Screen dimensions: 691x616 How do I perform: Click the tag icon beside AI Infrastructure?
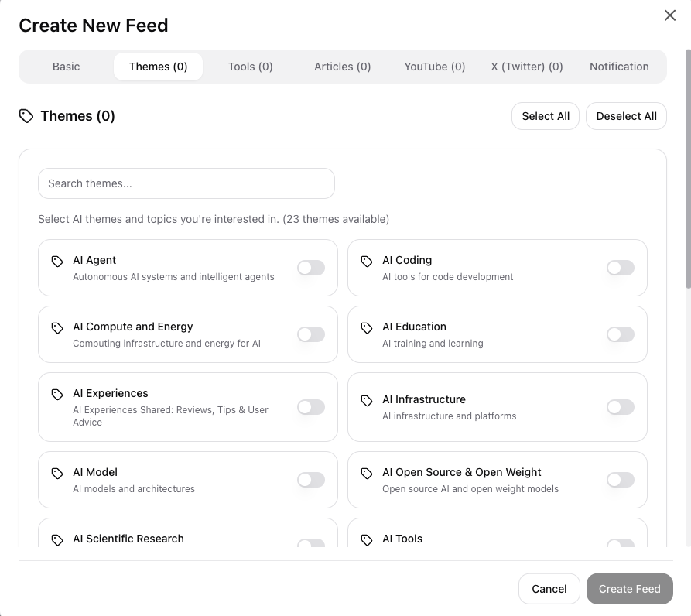click(367, 401)
